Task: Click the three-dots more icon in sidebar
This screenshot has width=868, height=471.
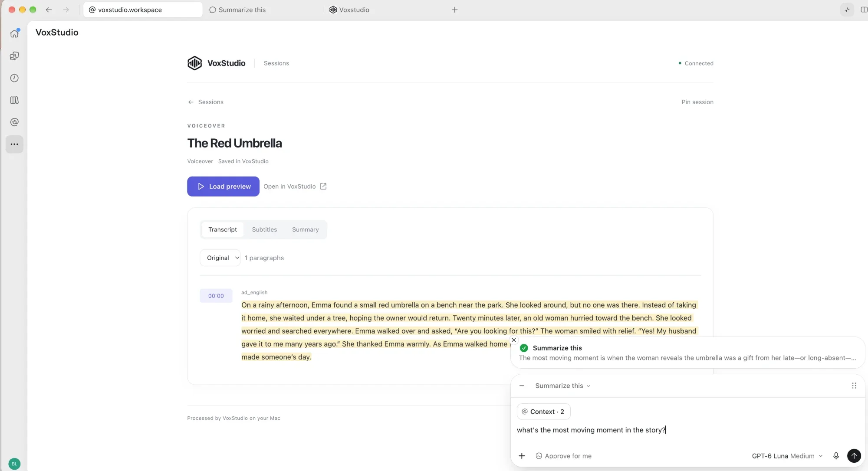Action: coord(14,144)
